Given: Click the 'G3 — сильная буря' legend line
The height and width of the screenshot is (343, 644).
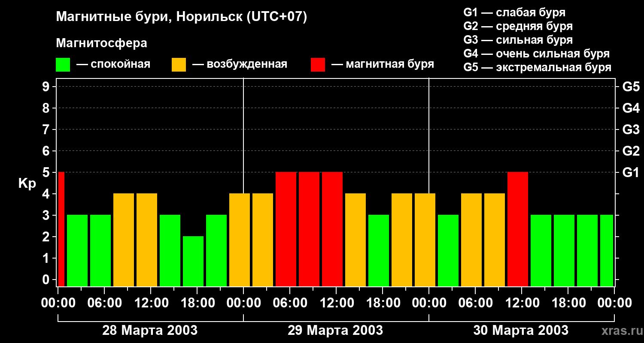Looking at the screenshot, I should pos(518,40).
